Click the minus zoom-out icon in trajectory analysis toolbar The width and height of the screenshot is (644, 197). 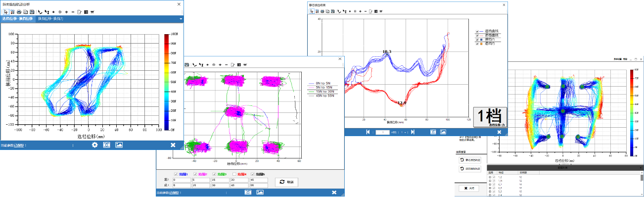tap(73, 12)
